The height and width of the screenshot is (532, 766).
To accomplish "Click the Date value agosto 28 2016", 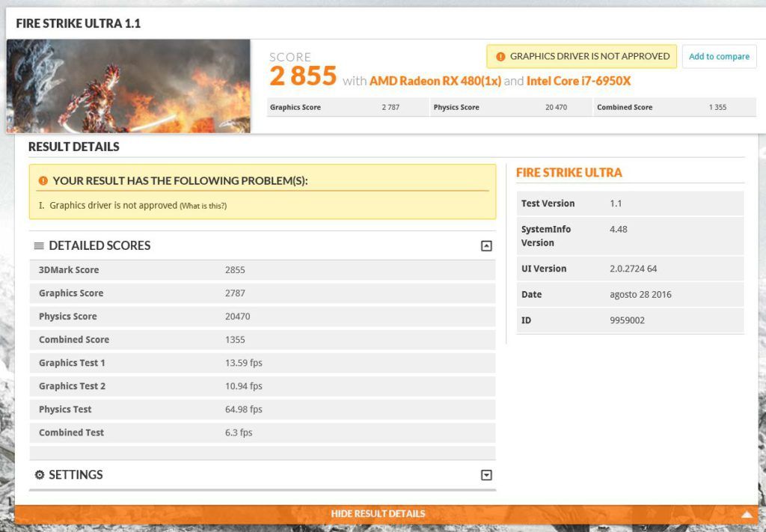I will point(640,295).
